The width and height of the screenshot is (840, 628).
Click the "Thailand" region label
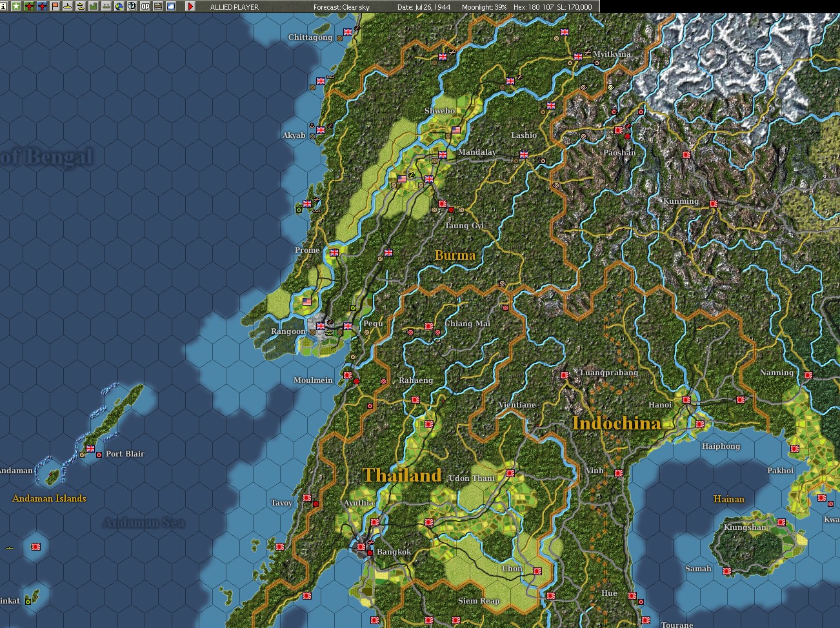coord(403,476)
